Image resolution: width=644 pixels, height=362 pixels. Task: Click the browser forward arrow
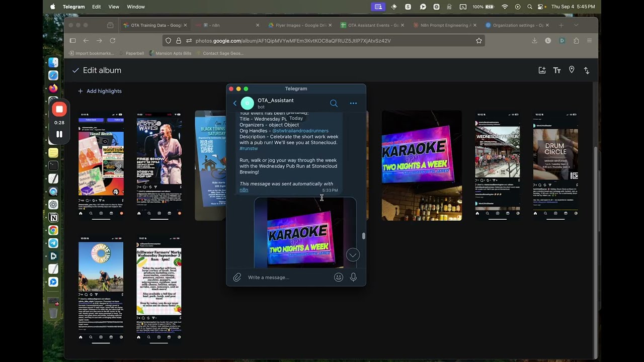[99, 41]
